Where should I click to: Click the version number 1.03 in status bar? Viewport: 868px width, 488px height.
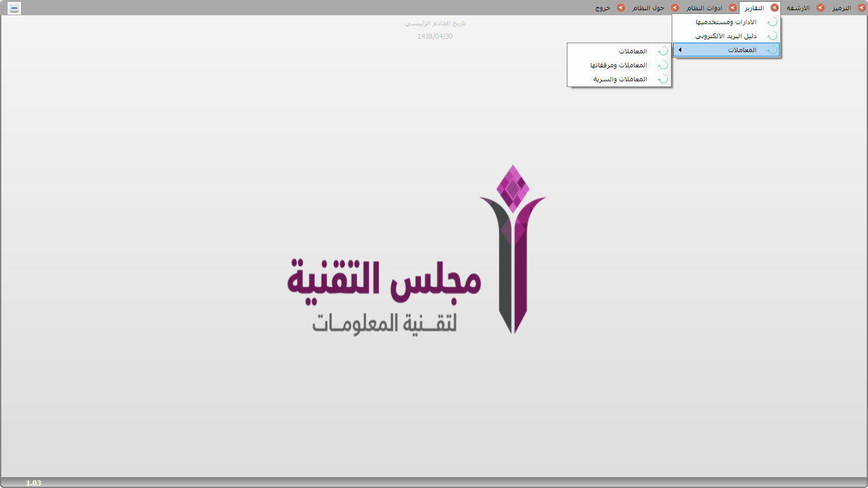pos(34,483)
